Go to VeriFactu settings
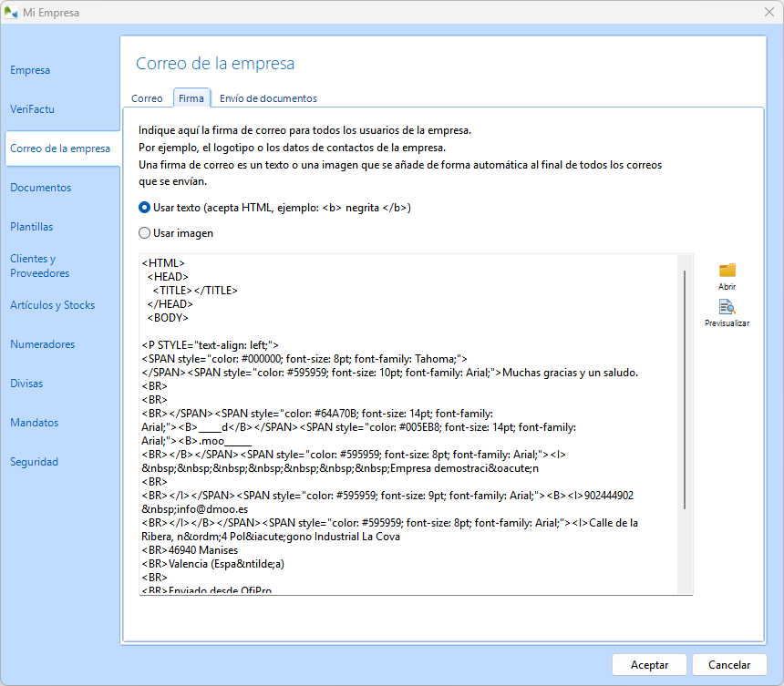 [x=33, y=108]
